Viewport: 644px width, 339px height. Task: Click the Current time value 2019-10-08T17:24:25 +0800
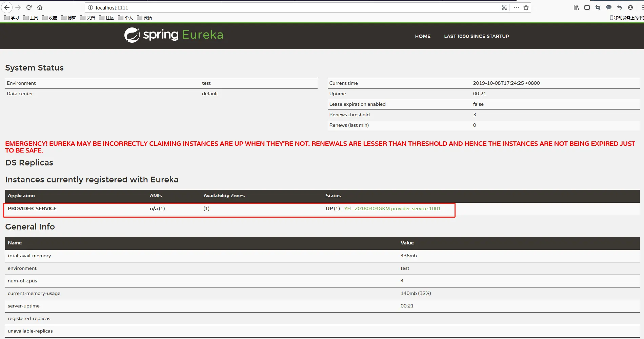[506, 83]
